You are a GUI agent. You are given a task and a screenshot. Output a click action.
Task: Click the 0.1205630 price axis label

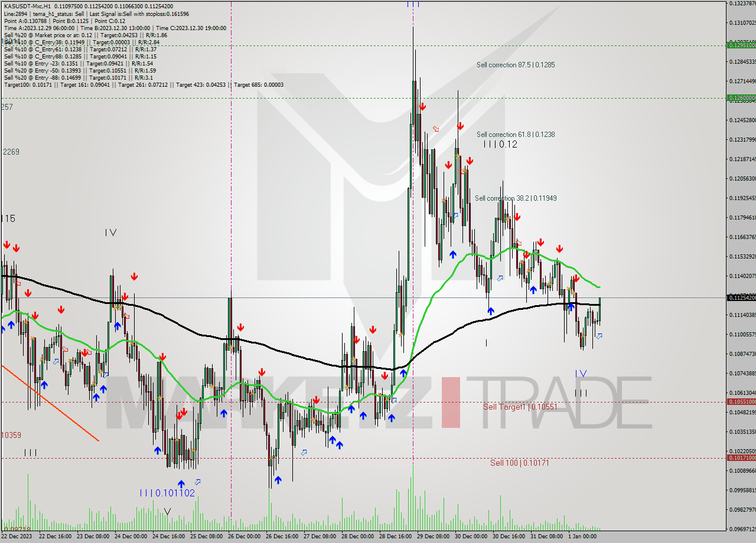pyautogui.click(x=742, y=178)
